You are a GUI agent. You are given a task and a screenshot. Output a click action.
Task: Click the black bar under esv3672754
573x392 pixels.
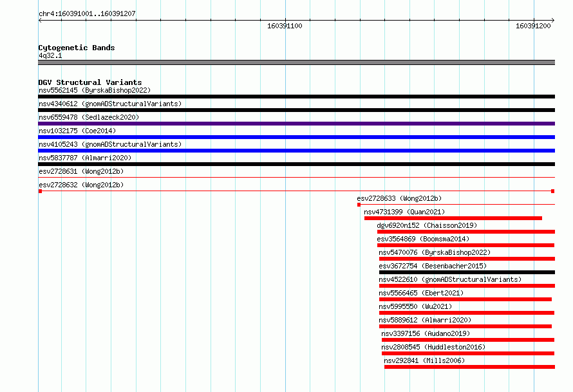coord(467,272)
